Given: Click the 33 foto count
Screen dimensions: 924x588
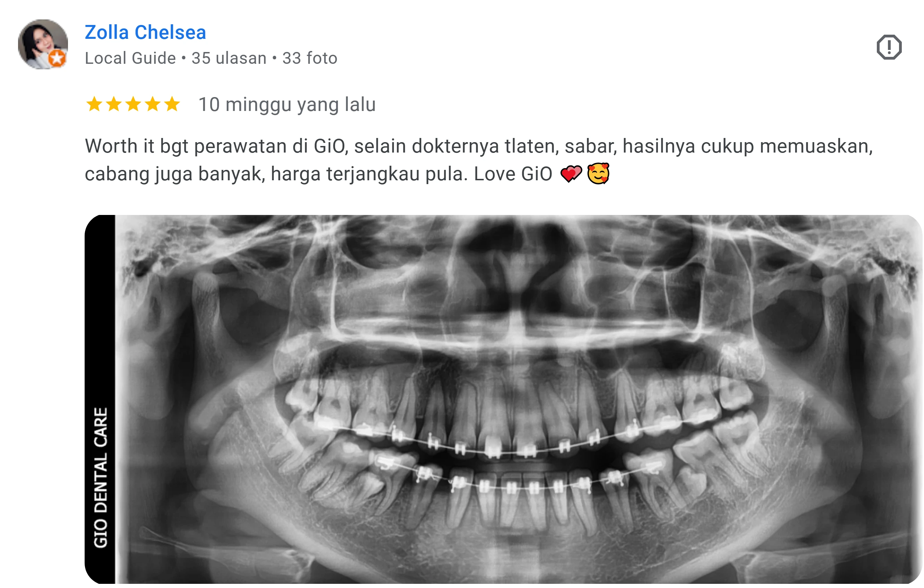Looking at the screenshot, I should (310, 58).
